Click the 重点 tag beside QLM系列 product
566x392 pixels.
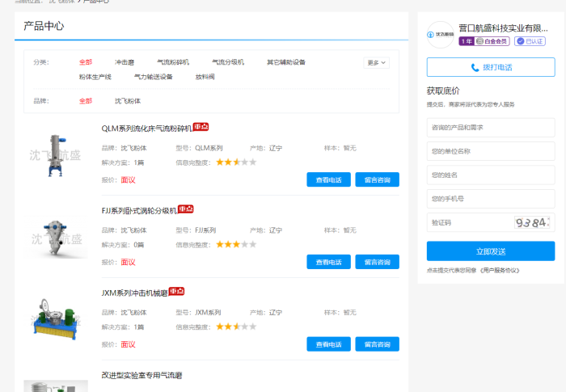(x=201, y=127)
